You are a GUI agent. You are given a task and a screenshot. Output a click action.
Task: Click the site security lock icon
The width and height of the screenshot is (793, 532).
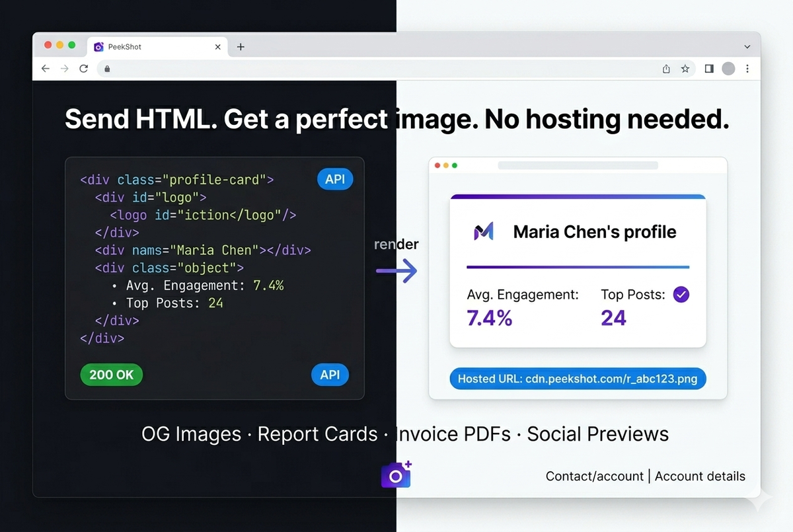tap(106, 68)
